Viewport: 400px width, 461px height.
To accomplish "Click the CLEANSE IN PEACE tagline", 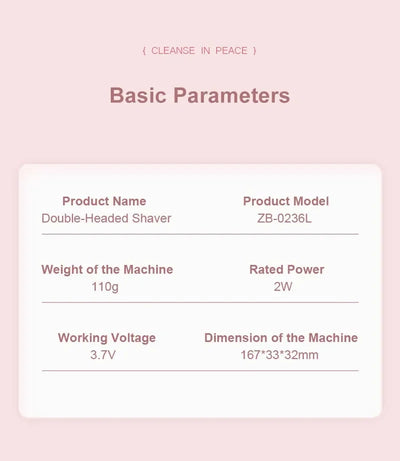I will tap(199, 51).
